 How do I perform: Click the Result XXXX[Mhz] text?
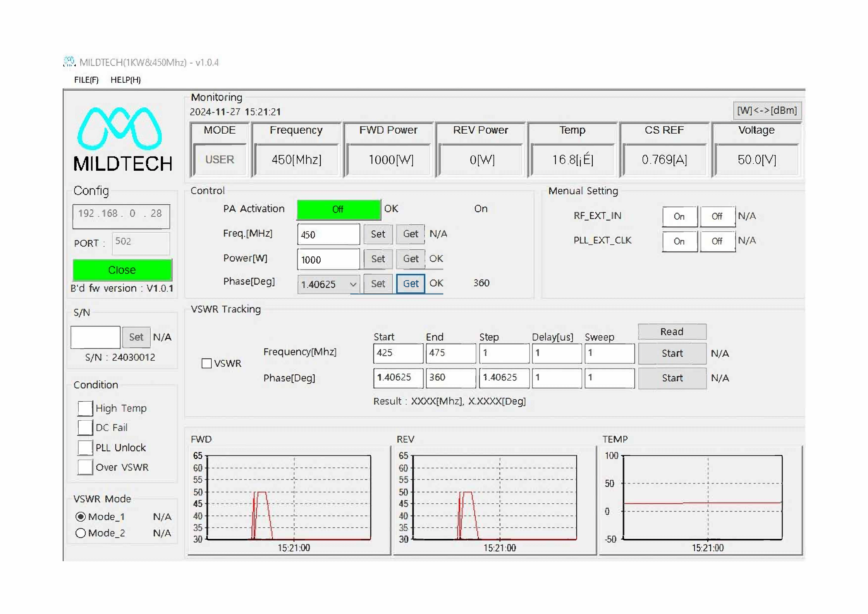450,401
